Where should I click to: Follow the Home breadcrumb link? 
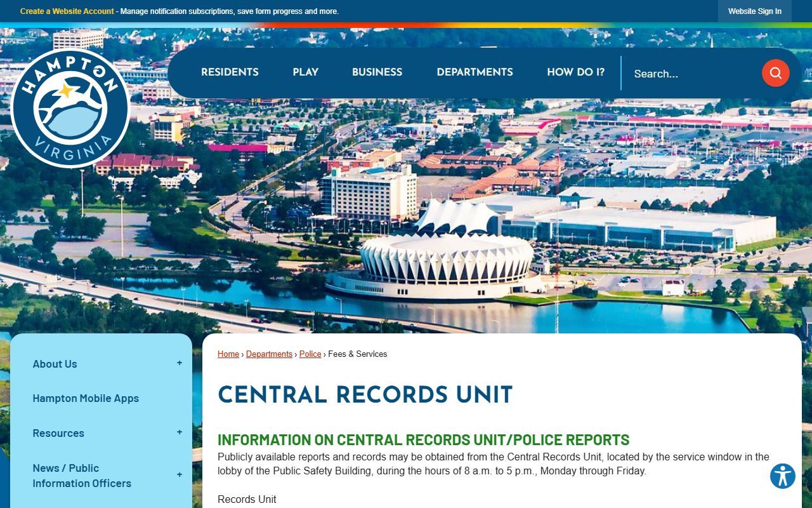point(228,354)
